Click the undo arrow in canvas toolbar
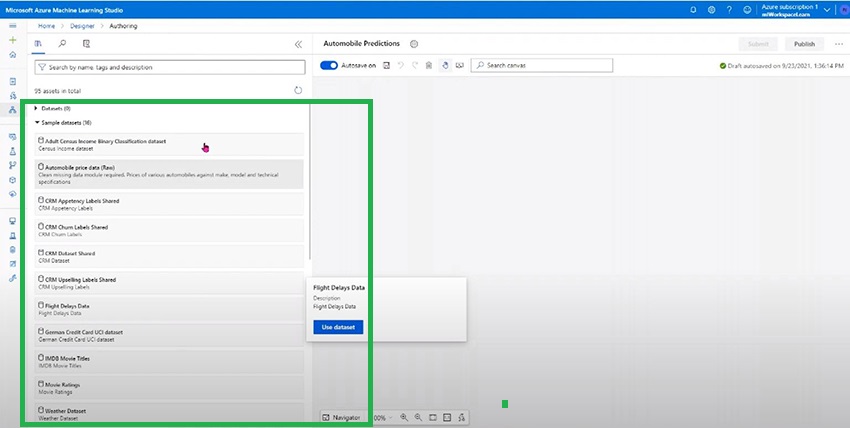Image resolution: width=850 pixels, height=428 pixels. [x=401, y=66]
